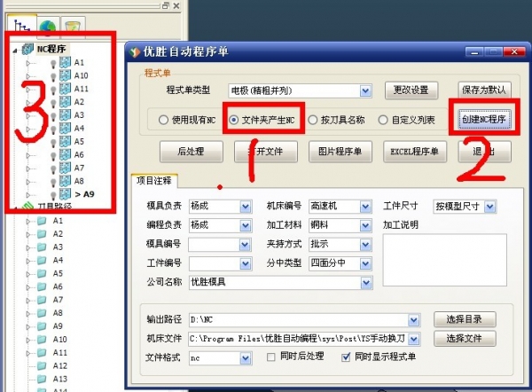Image resolution: width=532 pixels, height=392 pixels.
Task: Click 后处理 button
Action: click(x=191, y=152)
